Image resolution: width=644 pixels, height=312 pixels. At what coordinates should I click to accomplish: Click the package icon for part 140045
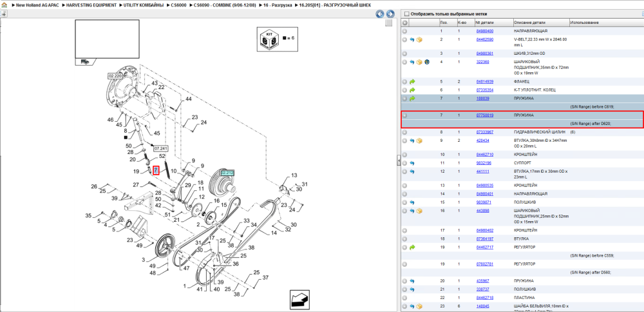(419, 306)
